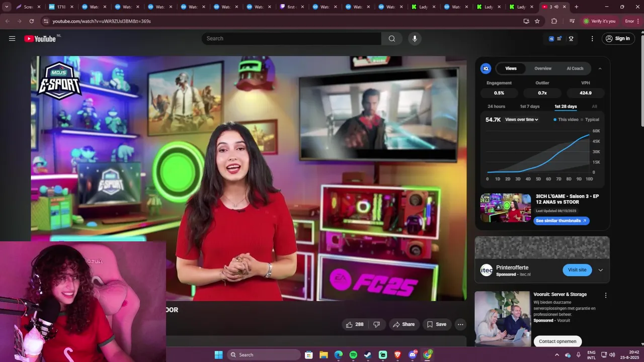Screen dimensions: 644x362
Task: Click Visit site on Printerofferte ad
Action: [577, 270]
